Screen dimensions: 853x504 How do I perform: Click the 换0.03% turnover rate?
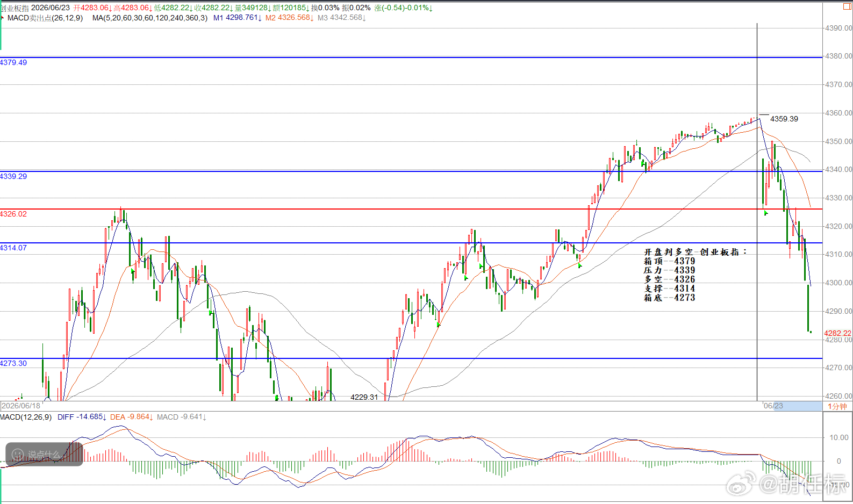325,8
